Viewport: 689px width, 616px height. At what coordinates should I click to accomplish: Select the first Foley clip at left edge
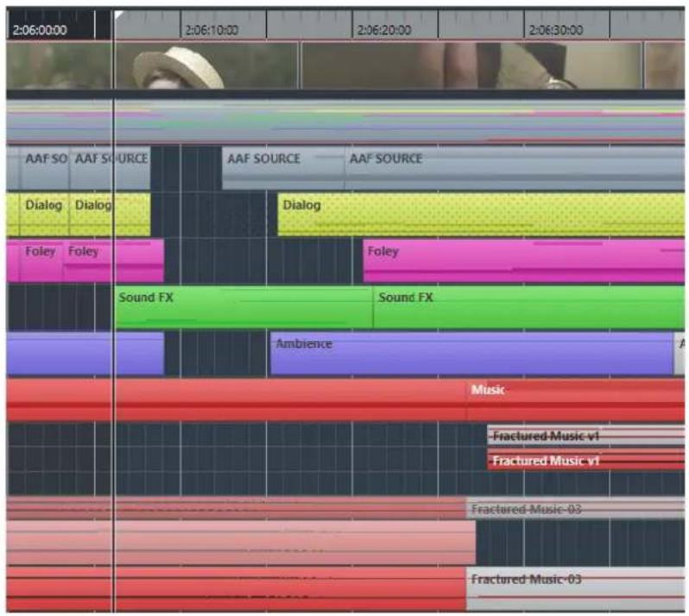[41, 261]
